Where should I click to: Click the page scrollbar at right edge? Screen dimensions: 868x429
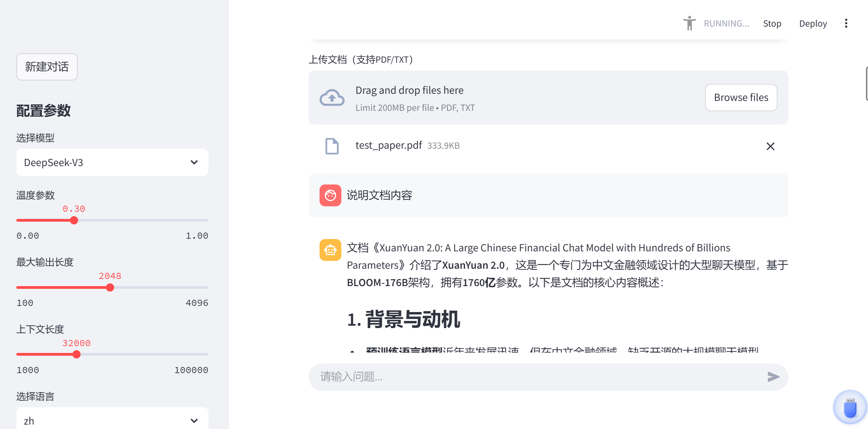coord(867,84)
